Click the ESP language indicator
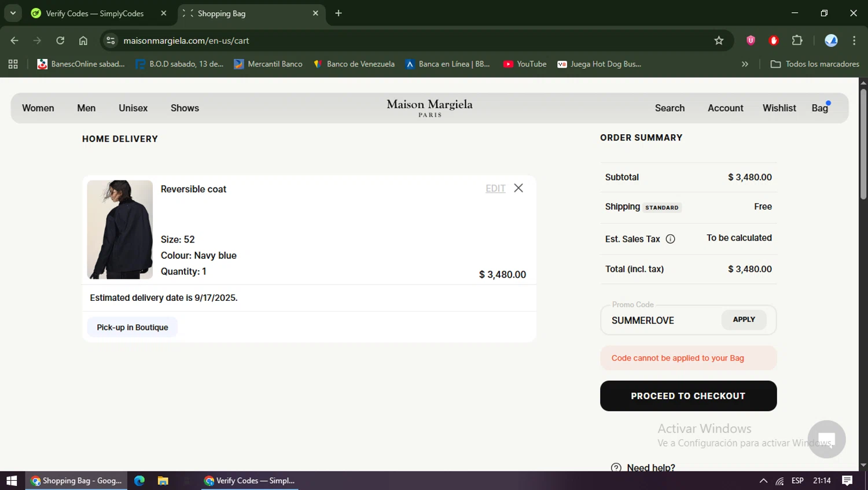Viewport: 868px width, 490px height. coord(797,481)
